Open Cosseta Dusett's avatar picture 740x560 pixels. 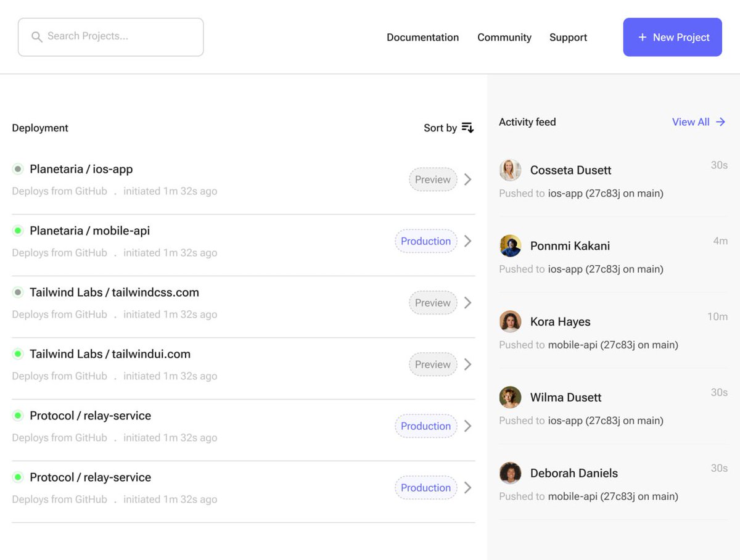pyautogui.click(x=510, y=170)
